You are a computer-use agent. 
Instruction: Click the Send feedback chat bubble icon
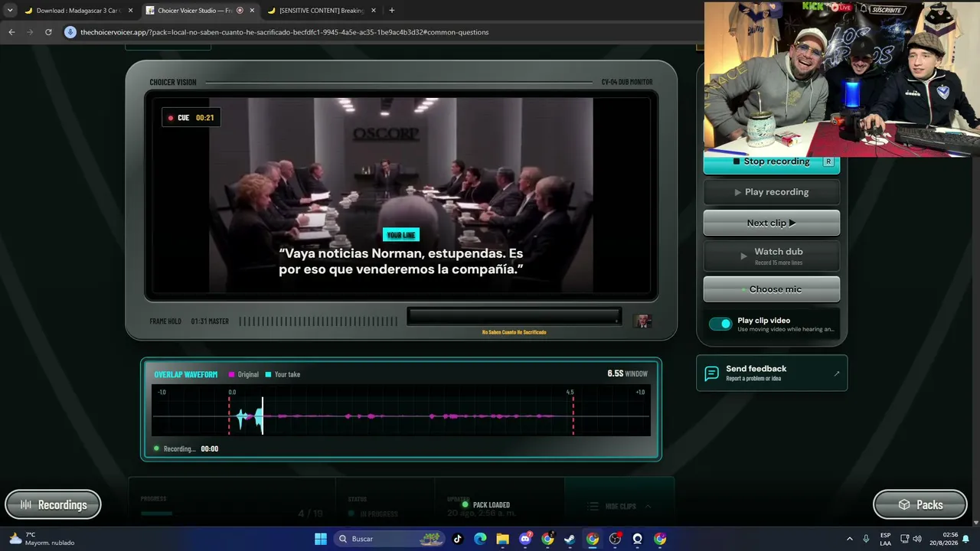click(711, 373)
